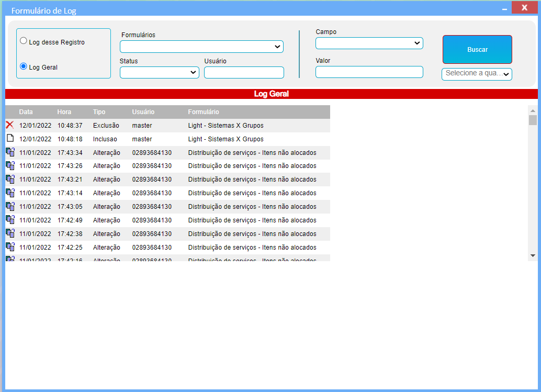Screen dimensions: 541x392
Task: Click the log list scrollbar down arrow
Action: point(533,256)
